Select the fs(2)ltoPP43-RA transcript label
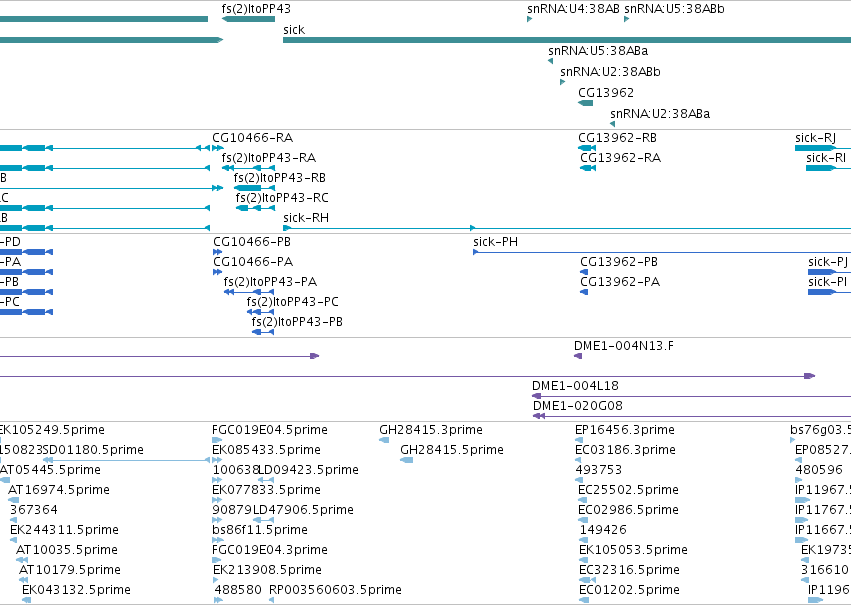 point(269,157)
